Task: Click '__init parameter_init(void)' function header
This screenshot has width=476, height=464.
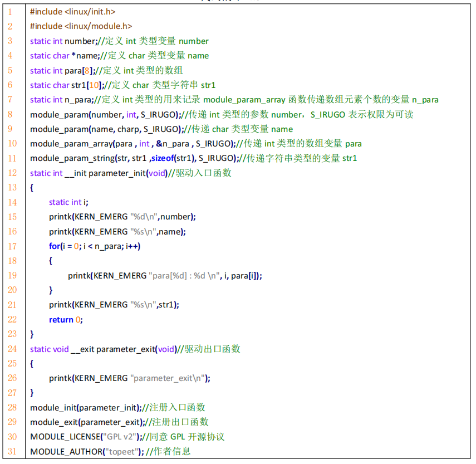Action: point(116,173)
